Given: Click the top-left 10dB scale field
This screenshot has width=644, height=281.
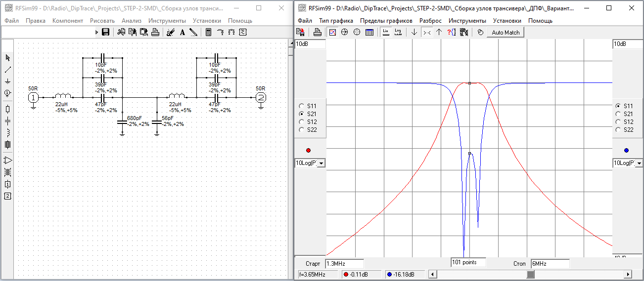Looking at the screenshot, I should 310,44.
